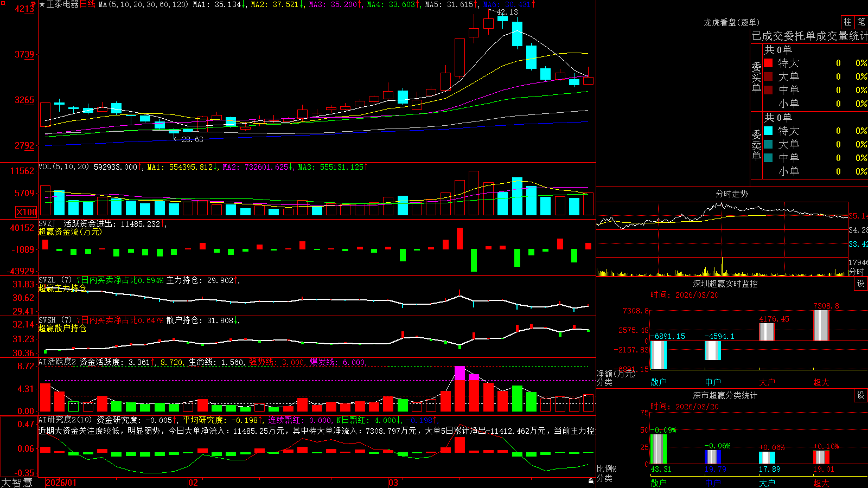Click the 强势线: 3.000 label
The image size is (868, 488).
[x=276, y=362]
